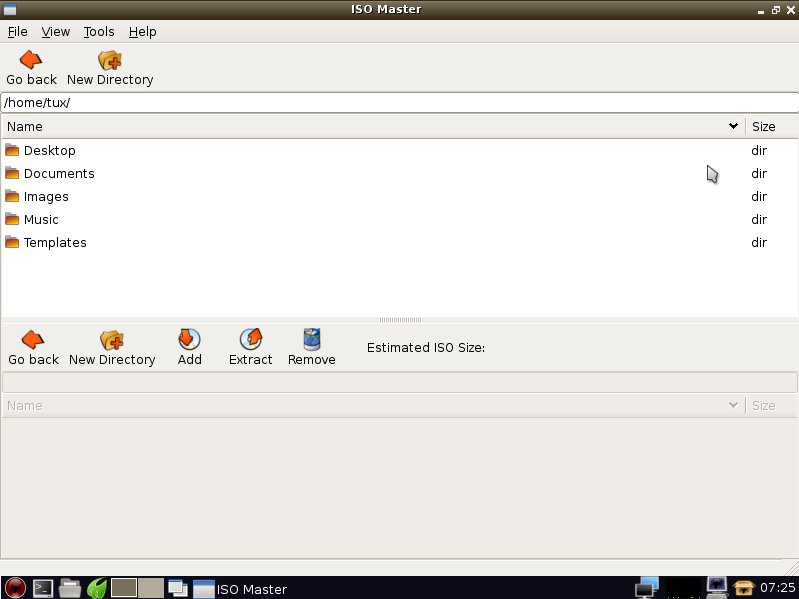
Task: Open the Tools menu
Action: 99,32
